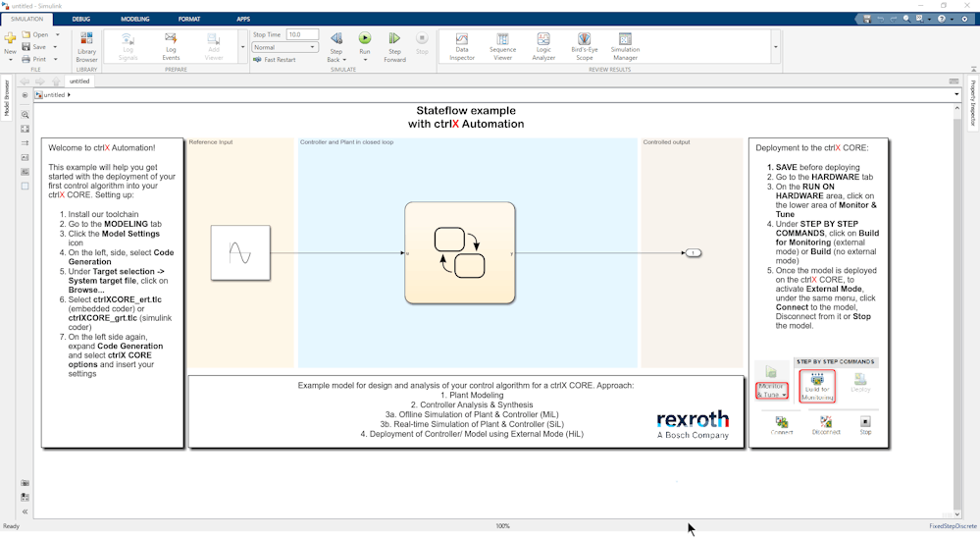
Task: Expand the Prepare gallery dropdown arrow
Action: click(x=242, y=47)
